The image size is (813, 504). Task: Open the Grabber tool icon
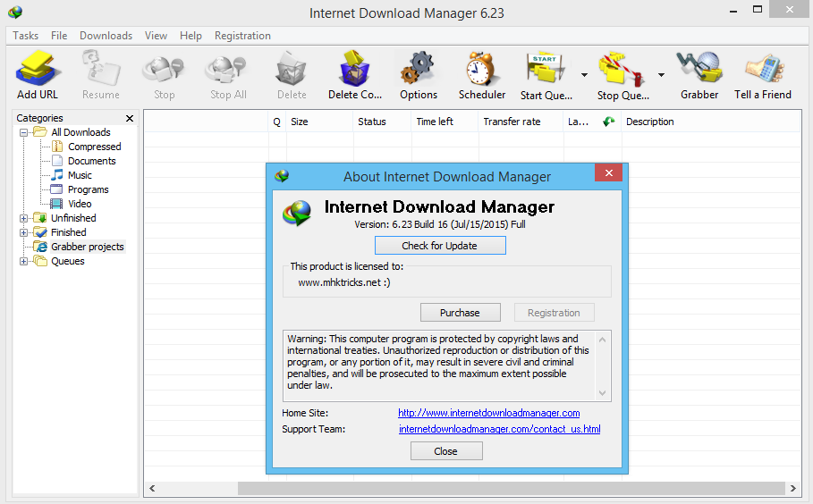pyautogui.click(x=699, y=69)
